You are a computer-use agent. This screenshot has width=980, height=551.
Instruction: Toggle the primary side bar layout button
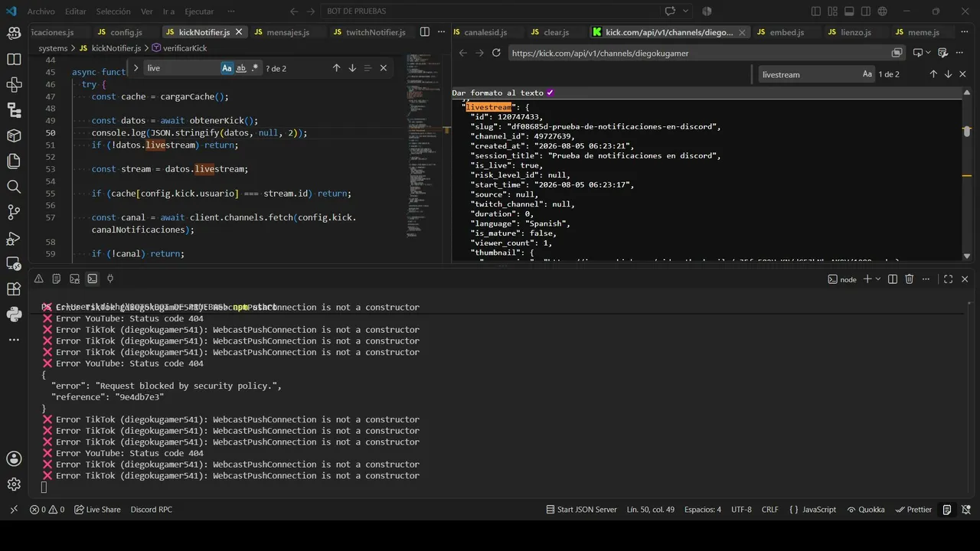tap(816, 11)
